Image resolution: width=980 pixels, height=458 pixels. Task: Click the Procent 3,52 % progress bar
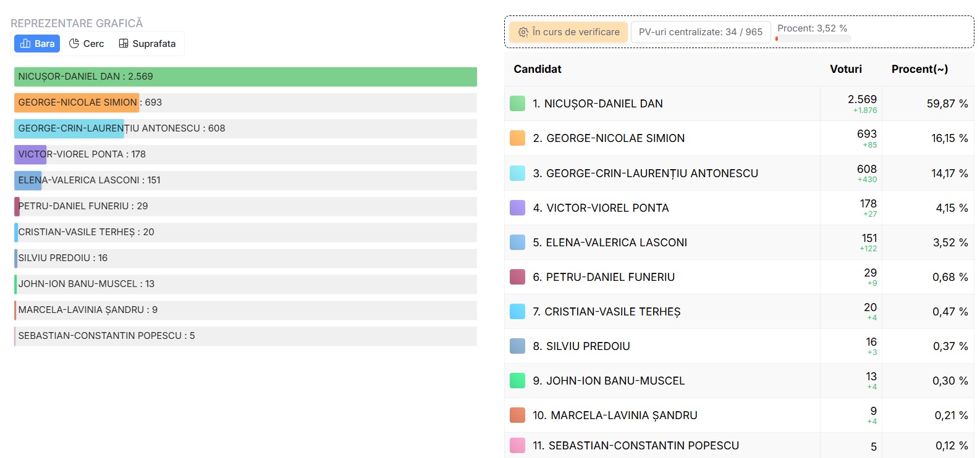point(813,39)
